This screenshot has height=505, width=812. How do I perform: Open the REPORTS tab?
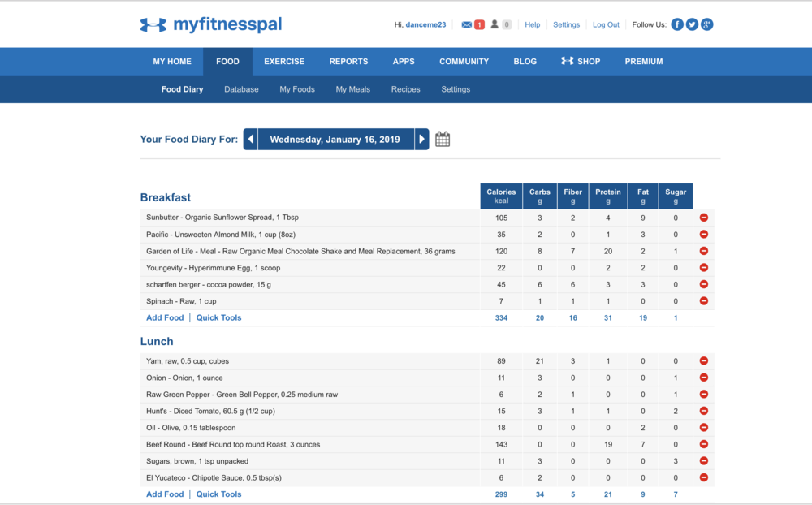click(x=348, y=61)
